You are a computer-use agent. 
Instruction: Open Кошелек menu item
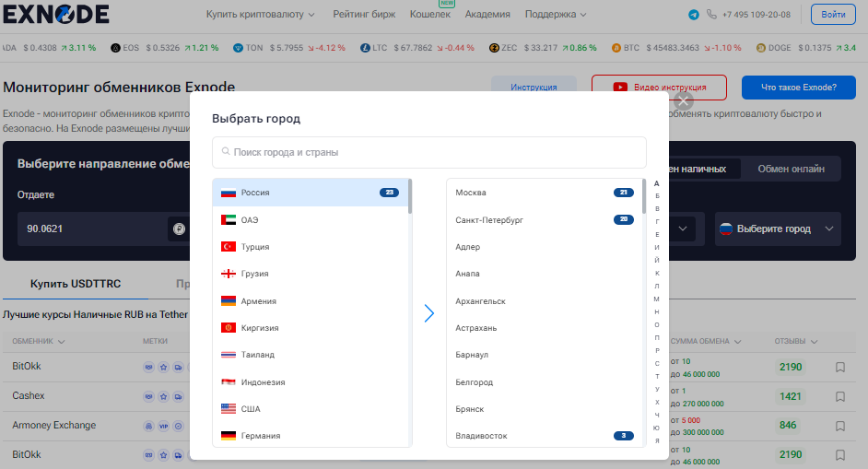[x=430, y=15]
